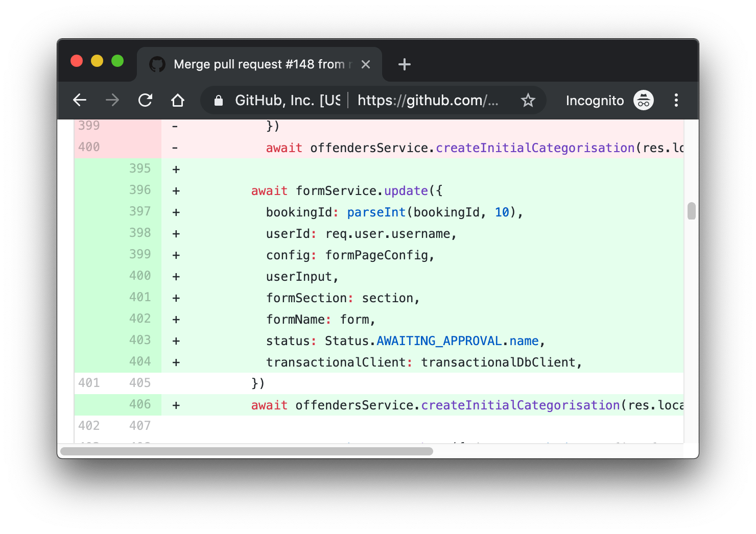Click added line number 401

pos(140,297)
